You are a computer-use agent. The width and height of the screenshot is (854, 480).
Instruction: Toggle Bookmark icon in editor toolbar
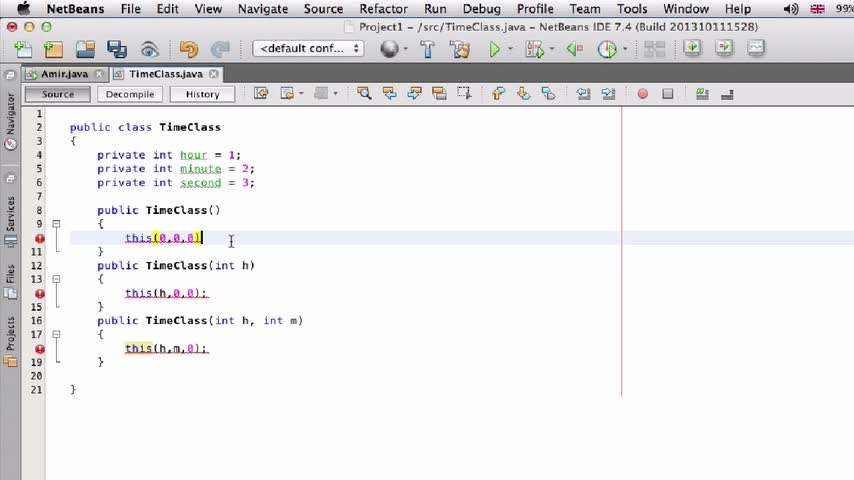pos(548,94)
